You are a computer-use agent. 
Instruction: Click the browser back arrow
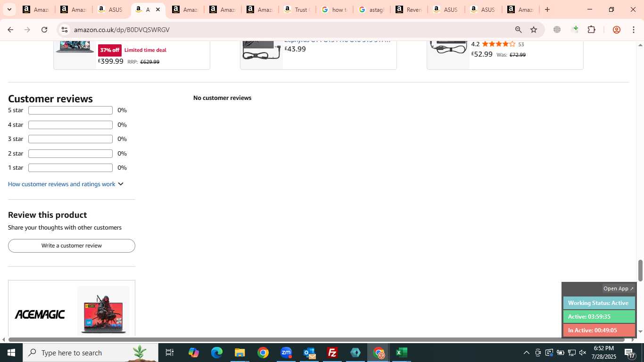click(x=10, y=30)
